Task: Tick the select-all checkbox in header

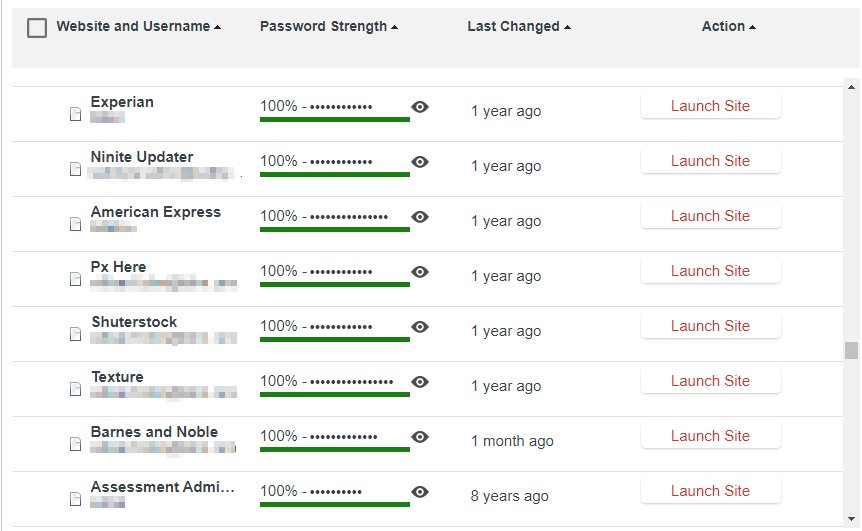Action: point(37,27)
